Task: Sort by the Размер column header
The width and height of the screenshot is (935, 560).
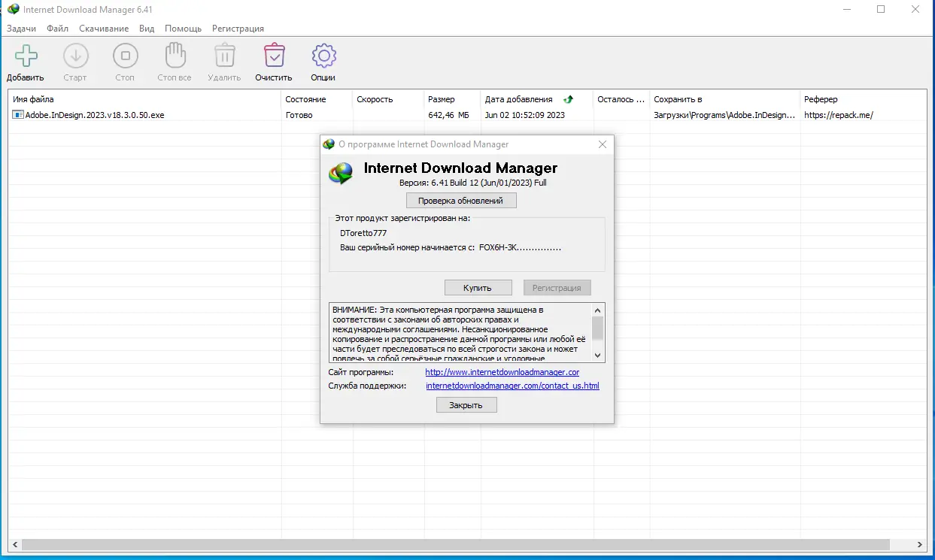Action: click(x=452, y=99)
